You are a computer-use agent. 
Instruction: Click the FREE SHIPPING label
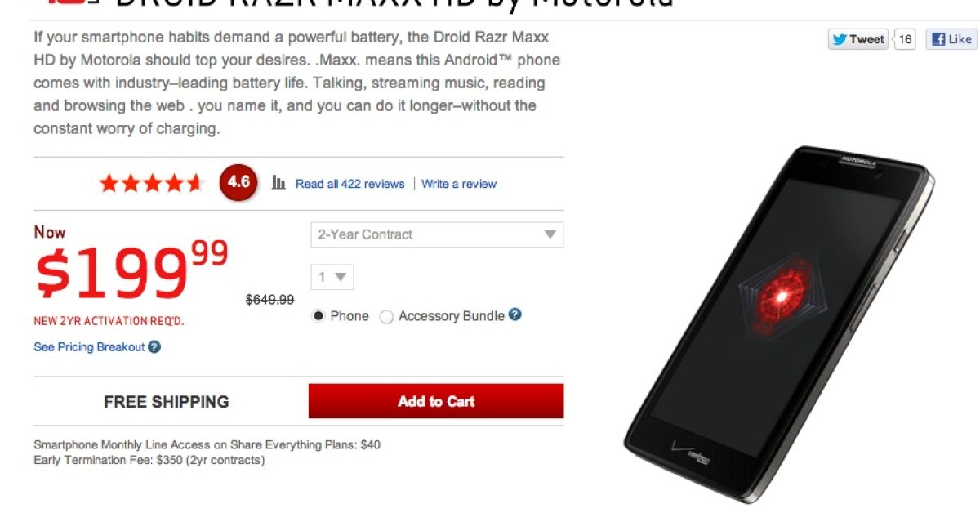(x=167, y=402)
